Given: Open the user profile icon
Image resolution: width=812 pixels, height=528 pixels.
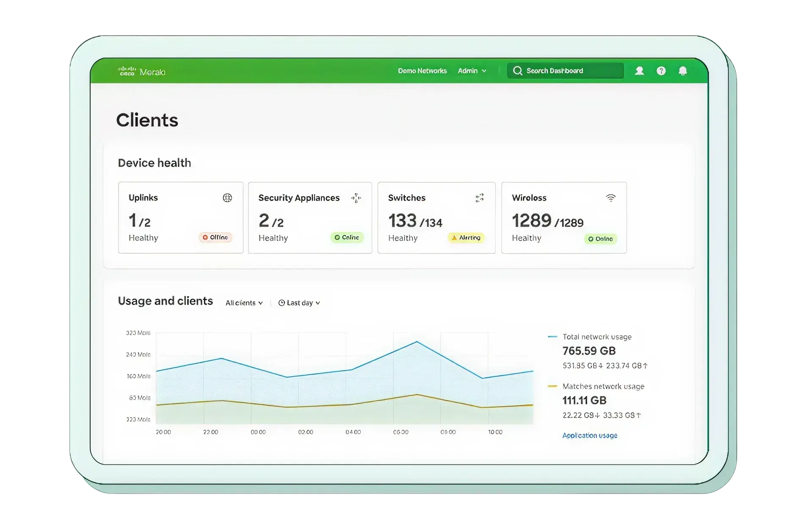Looking at the screenshot, I should [x=639, y=71].
